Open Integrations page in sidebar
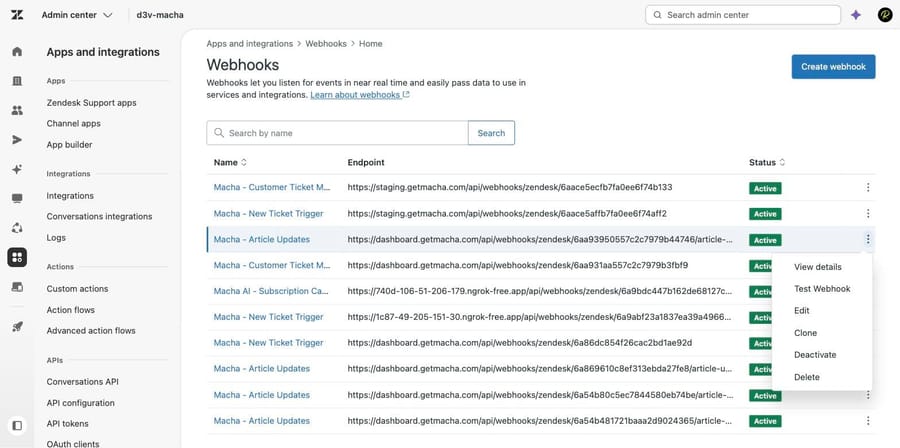The image size is (900, 448). [70, 196]
